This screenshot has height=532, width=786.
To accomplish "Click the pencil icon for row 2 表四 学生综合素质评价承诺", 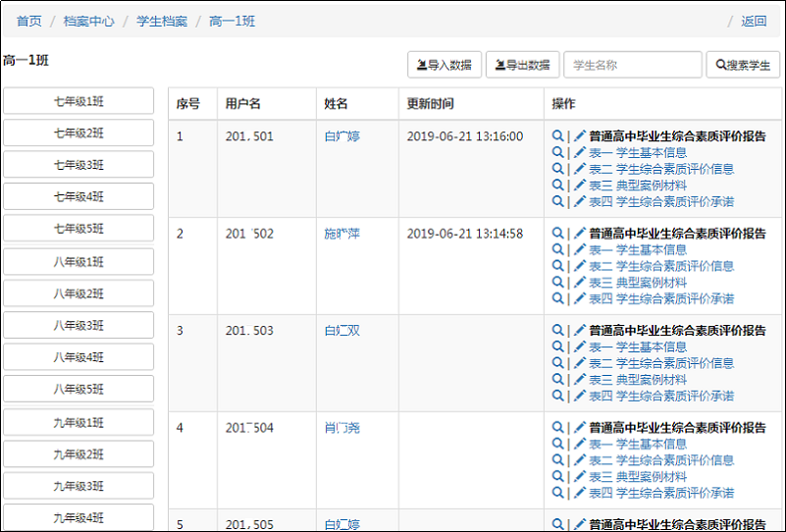I will point(579,298).
